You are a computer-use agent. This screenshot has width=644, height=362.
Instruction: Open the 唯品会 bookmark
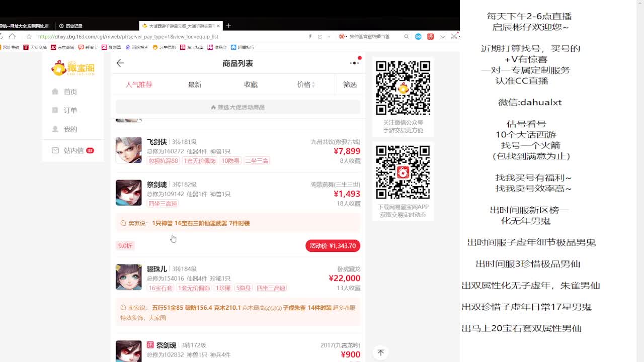tap(217, 47)
